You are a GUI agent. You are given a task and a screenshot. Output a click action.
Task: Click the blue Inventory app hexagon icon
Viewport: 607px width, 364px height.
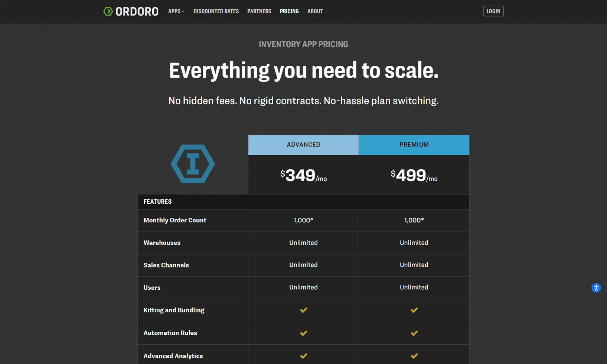[193, 164]
